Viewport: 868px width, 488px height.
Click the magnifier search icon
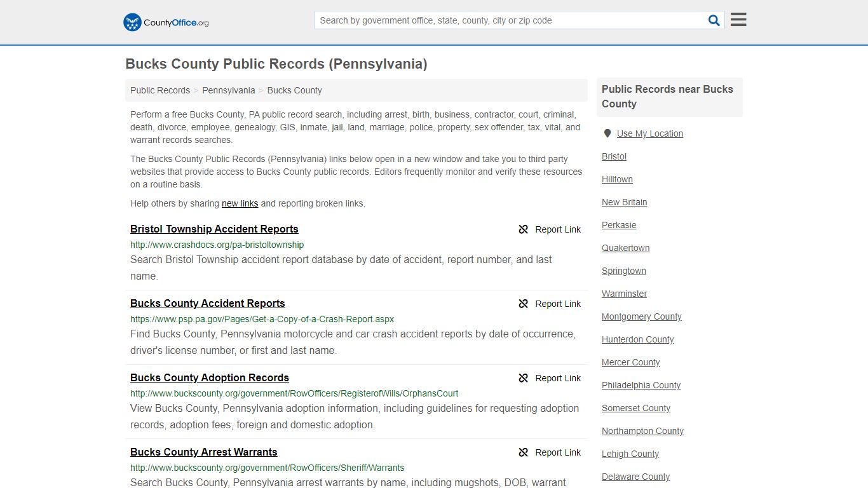click(714, 20)
